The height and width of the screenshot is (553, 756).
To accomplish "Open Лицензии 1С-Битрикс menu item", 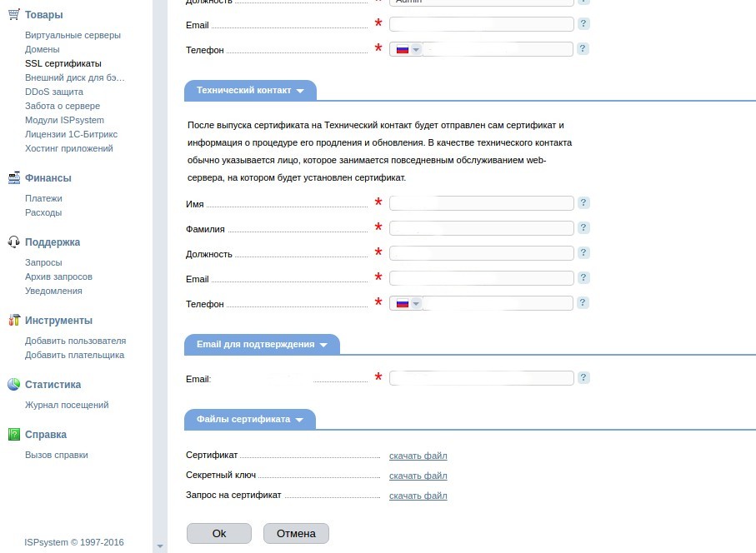I will pyautogui.click(x=72, y=134).
